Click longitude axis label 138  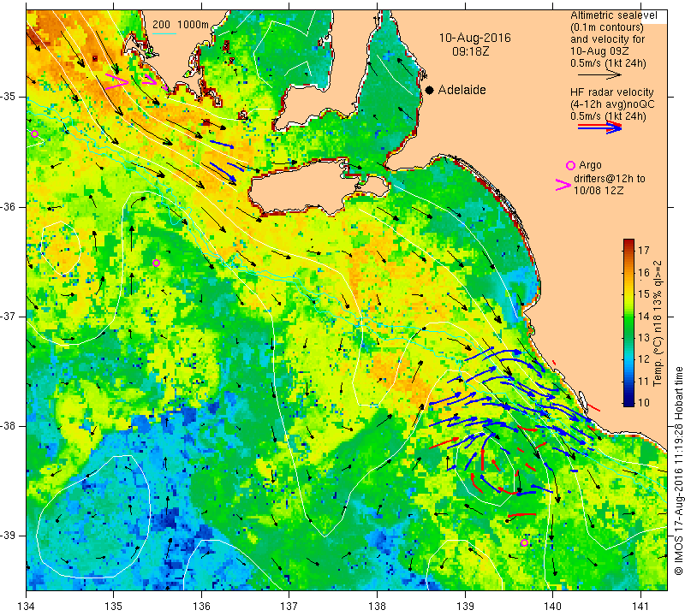point(377,606)
